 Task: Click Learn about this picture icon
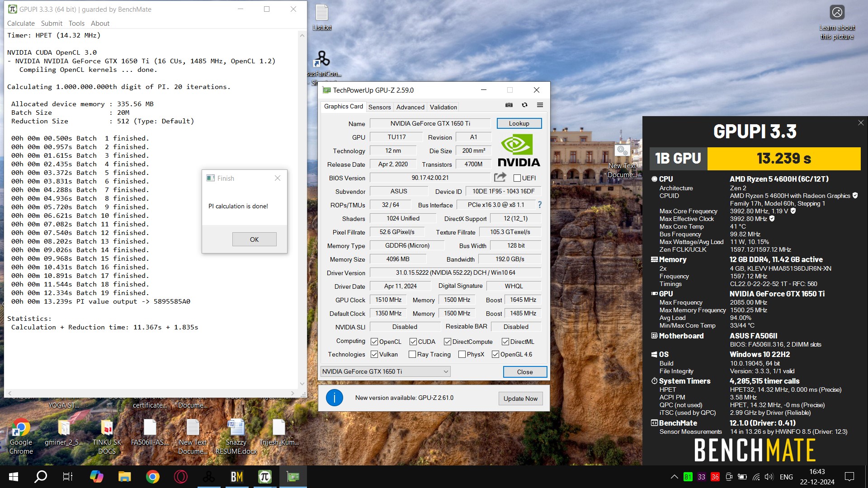837,23
